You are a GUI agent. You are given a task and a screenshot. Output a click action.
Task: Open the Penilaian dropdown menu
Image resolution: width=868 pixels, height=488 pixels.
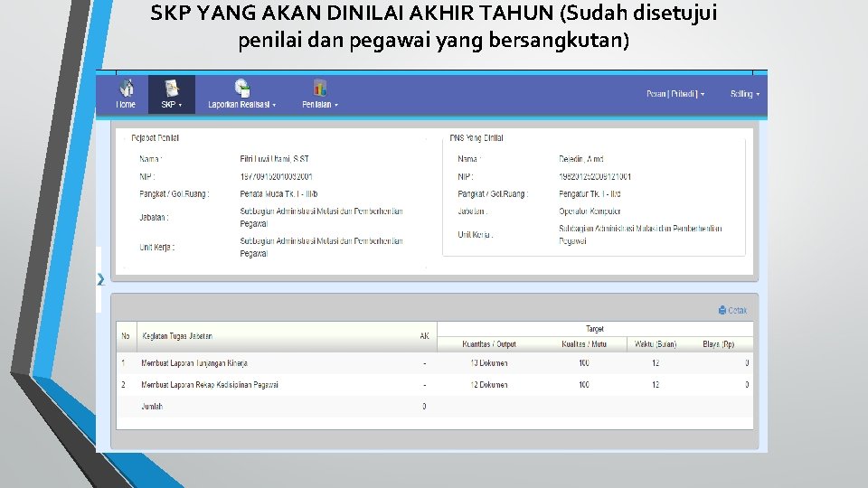click(x=320, y=105)
